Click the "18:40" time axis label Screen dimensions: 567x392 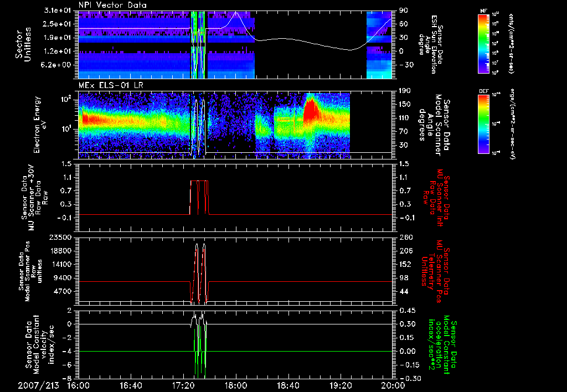[288, 385]
